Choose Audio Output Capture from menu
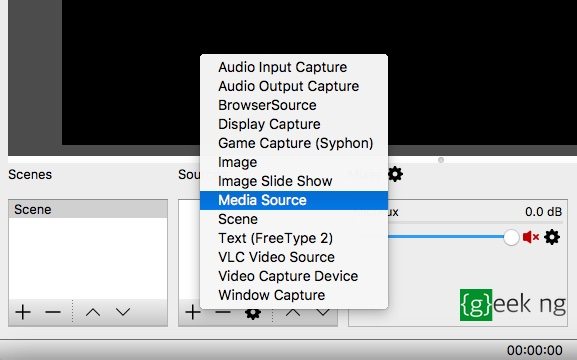The height and width of the screenshot is (360, 577). [294, 86]
